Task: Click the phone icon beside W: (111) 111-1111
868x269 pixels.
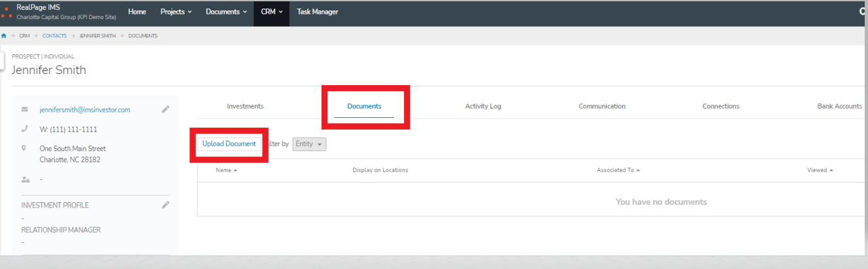Action: pos(25,129)
